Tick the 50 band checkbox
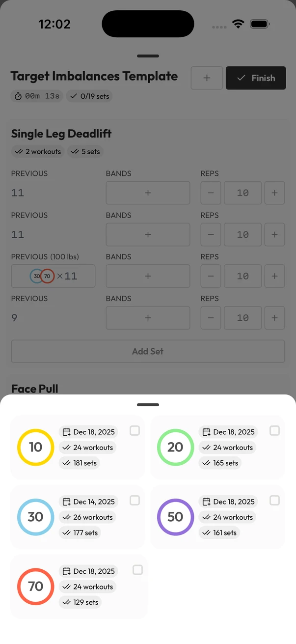296x644 pixels. click(x=274, y=500)
